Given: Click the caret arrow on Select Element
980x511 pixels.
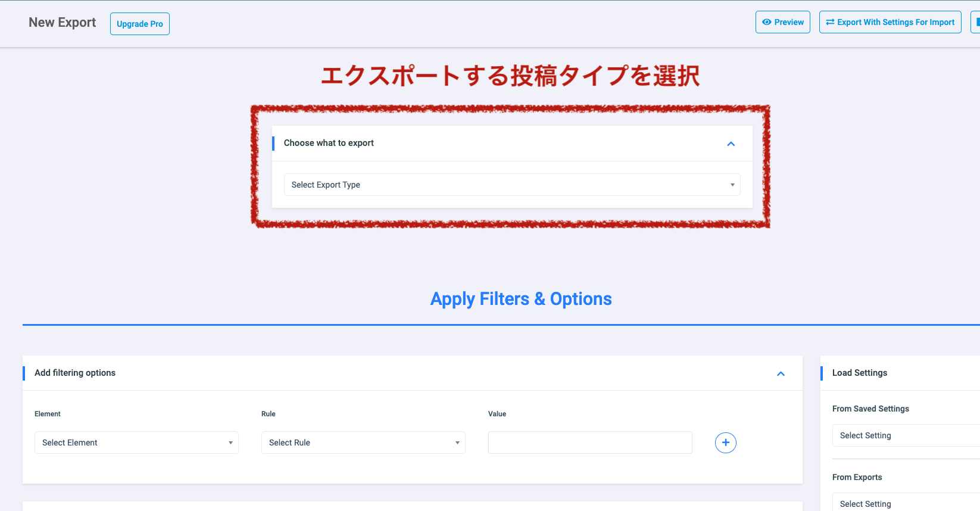Looking at the screenshot, I should pyautogui.click(x=230, y=443).
